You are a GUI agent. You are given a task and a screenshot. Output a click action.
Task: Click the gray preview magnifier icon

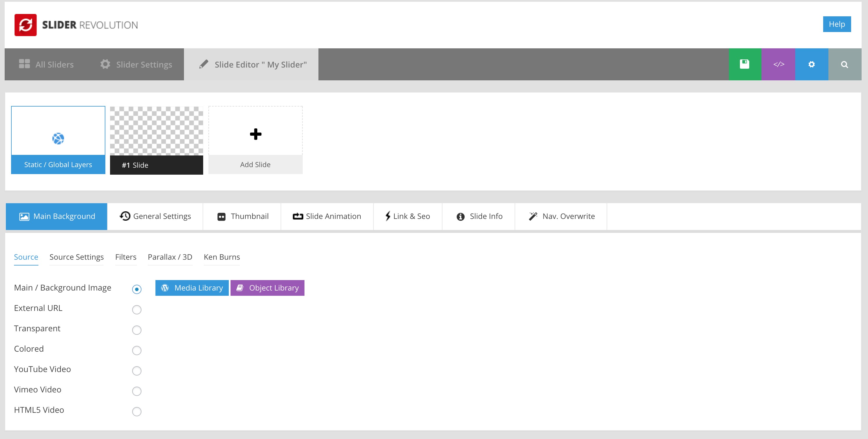pyautogui.click(x=845, y=64)
